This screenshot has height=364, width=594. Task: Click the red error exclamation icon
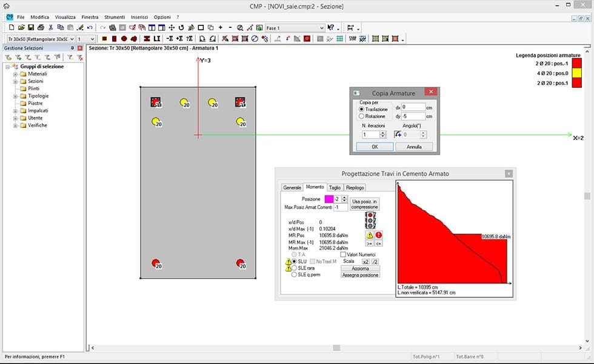pos(379,234)
